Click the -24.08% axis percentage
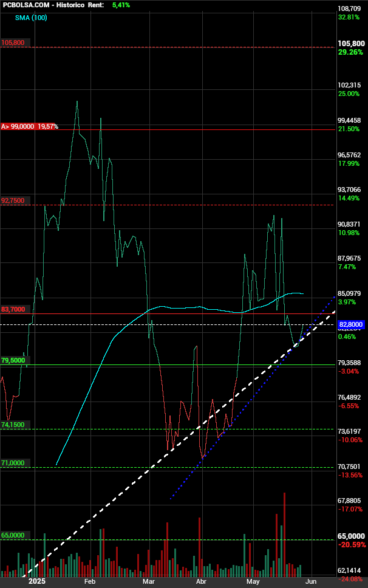The width and height of the screenshot is (368, 588). tap(350, 579)
